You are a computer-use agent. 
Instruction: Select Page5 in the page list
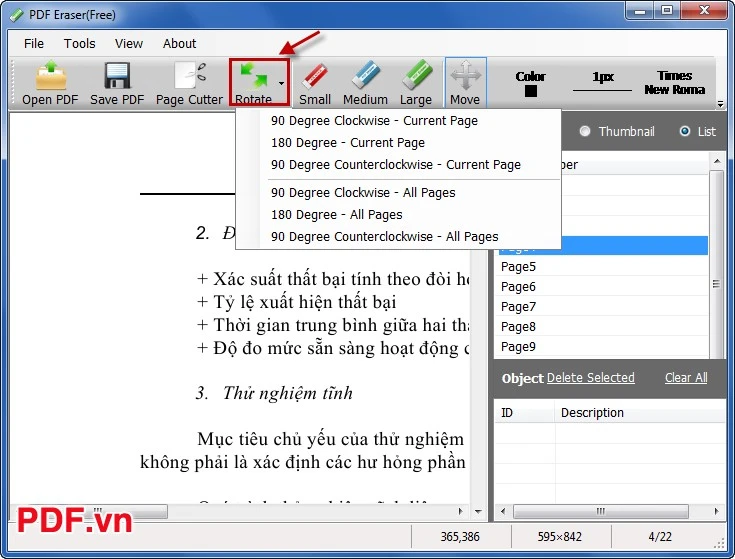[602, 267]
